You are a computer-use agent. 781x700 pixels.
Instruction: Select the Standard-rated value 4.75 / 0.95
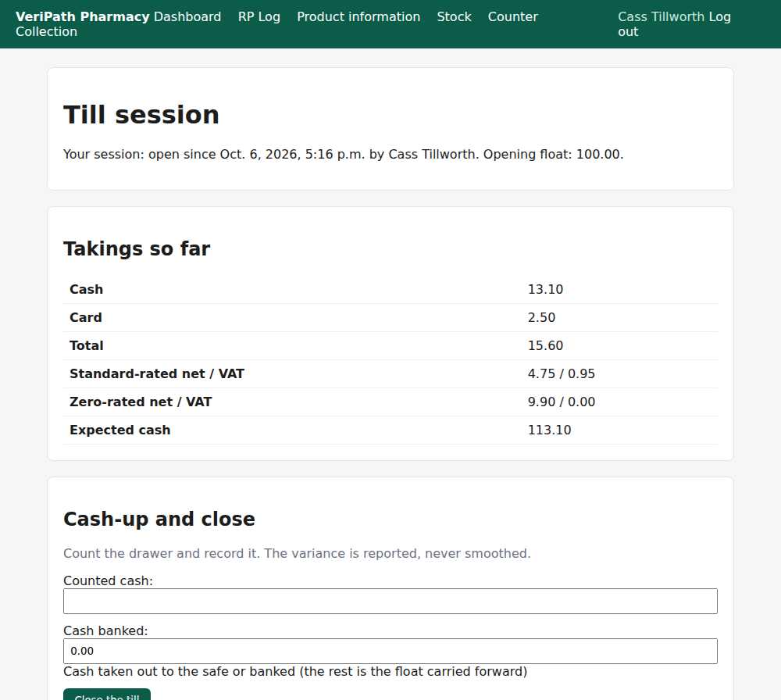pyautogui.click(x=562, y=373)
